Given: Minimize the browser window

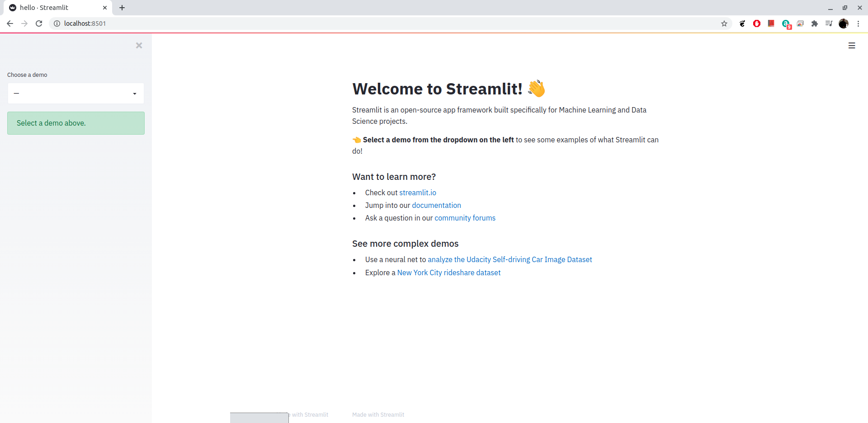Looking at the screenshot, I should point(830,8).
